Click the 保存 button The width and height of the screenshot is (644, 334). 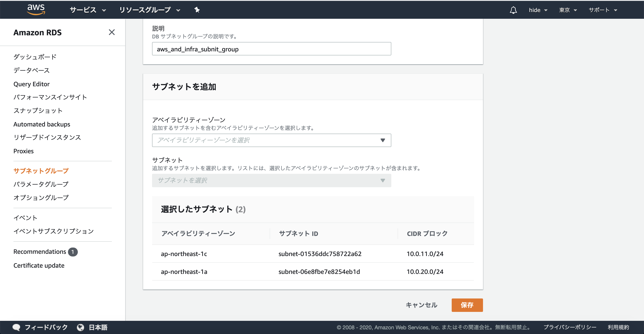[x=467, y=305]
